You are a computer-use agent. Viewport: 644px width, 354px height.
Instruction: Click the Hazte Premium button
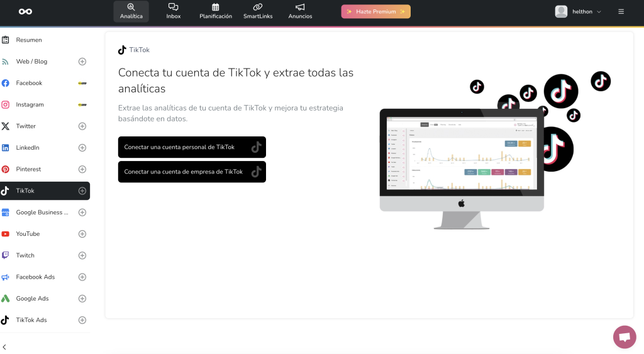point(376,11)
